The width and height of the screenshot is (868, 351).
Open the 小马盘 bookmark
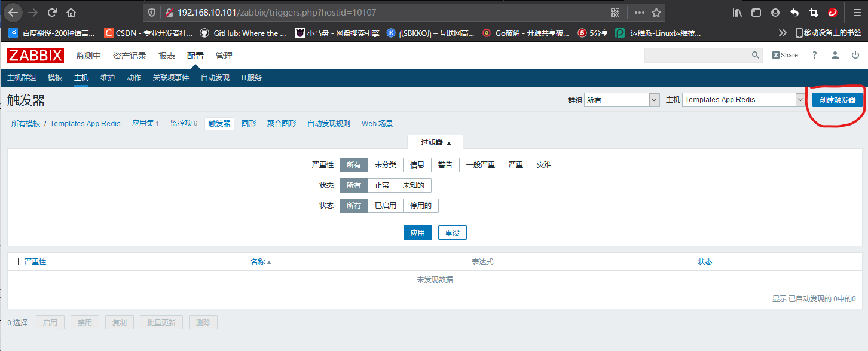(x=337, y=33)
